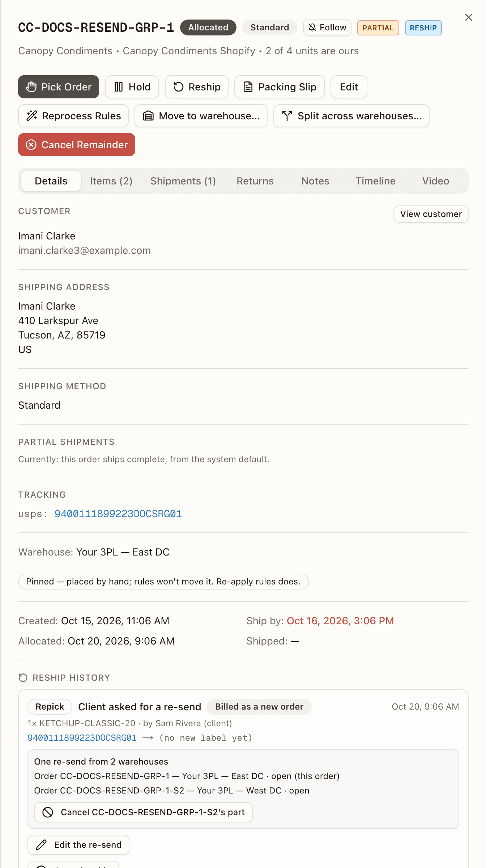Toggle Follow notifications for this order
The height and width of the screenshot is (868, 486).
pyautogui.click(x=327, y=27)
